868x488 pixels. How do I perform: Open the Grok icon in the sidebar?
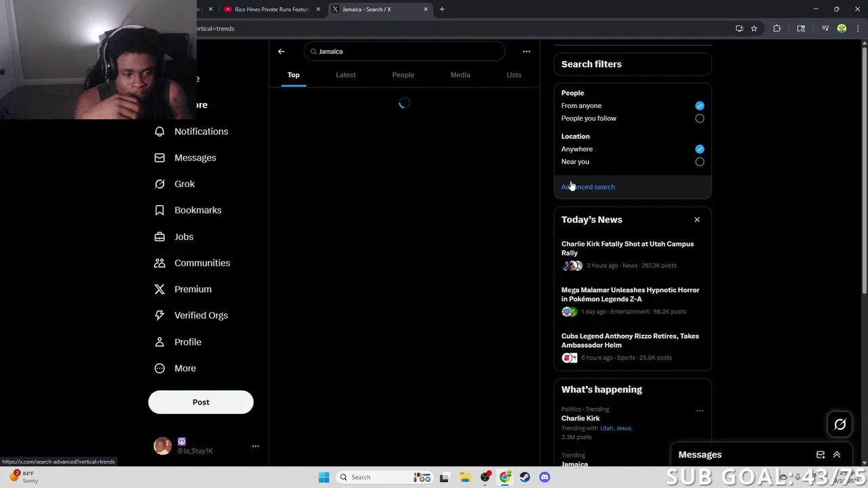click(x=159, y=184)
